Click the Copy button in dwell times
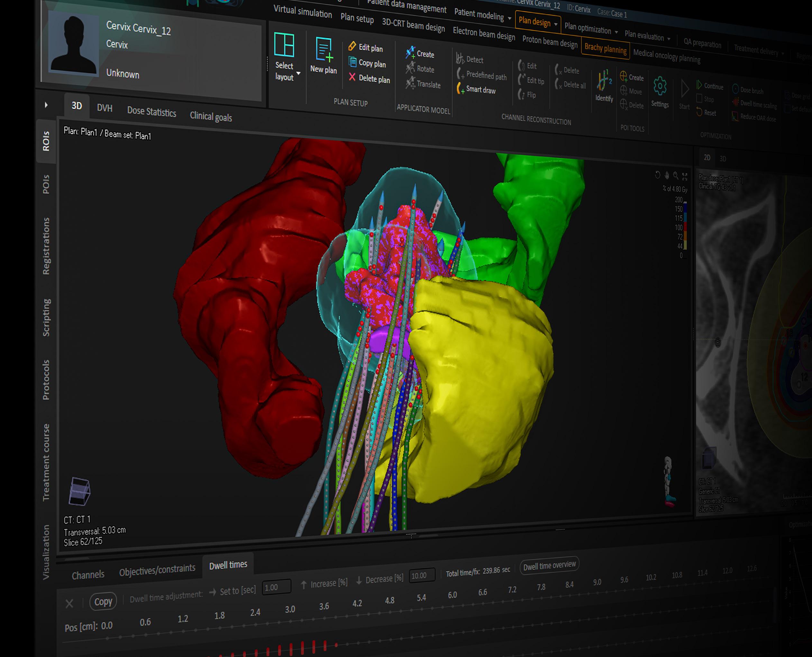The width and height of the screenshot is (812, 657). click(x=103, y=601)
